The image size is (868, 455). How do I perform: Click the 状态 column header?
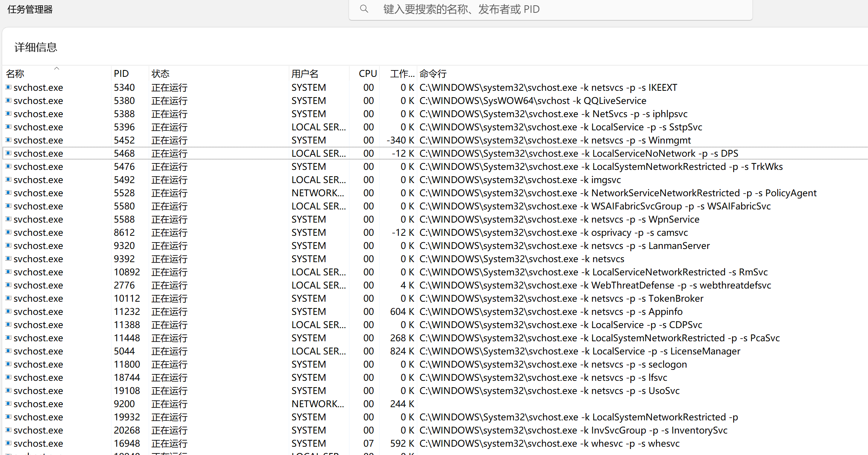point(160,74)
